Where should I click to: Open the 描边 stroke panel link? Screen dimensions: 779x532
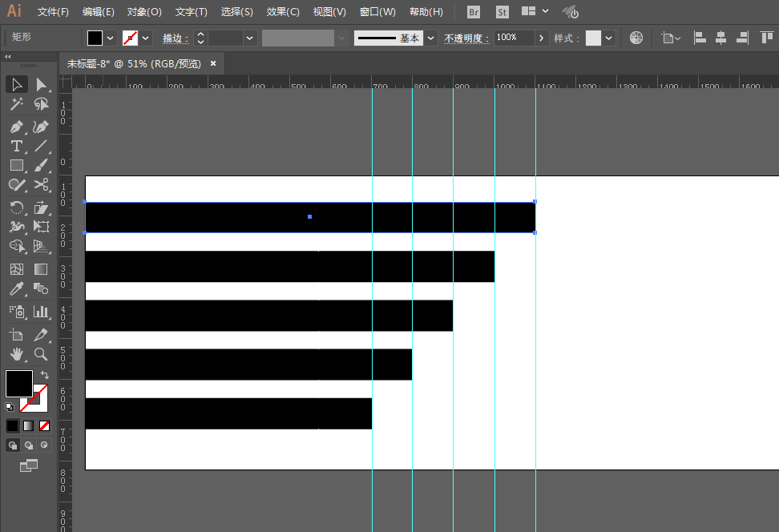pyautogui.click(x=176, y=38)
